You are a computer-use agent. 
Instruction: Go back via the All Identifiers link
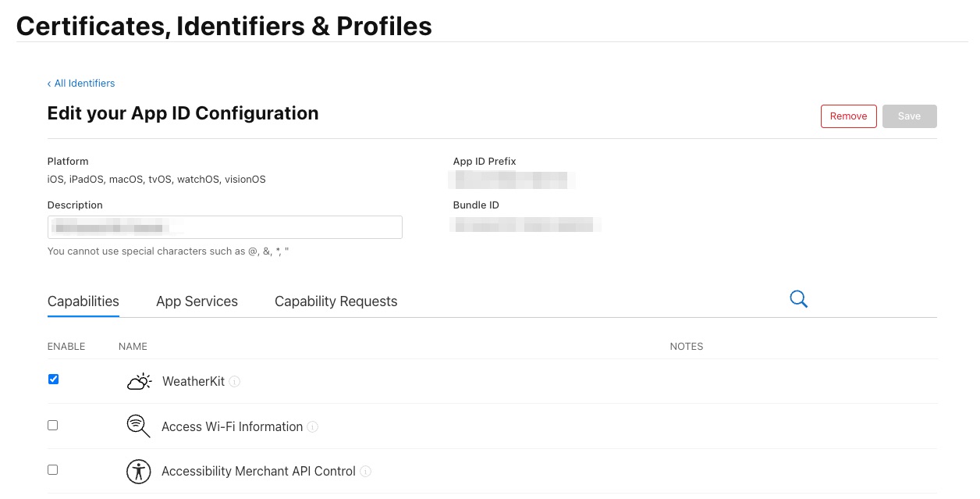84,83
